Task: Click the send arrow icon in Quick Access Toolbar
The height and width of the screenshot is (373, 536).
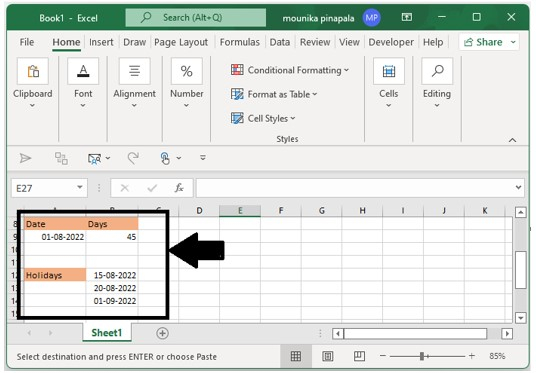Action: point(25,158)
